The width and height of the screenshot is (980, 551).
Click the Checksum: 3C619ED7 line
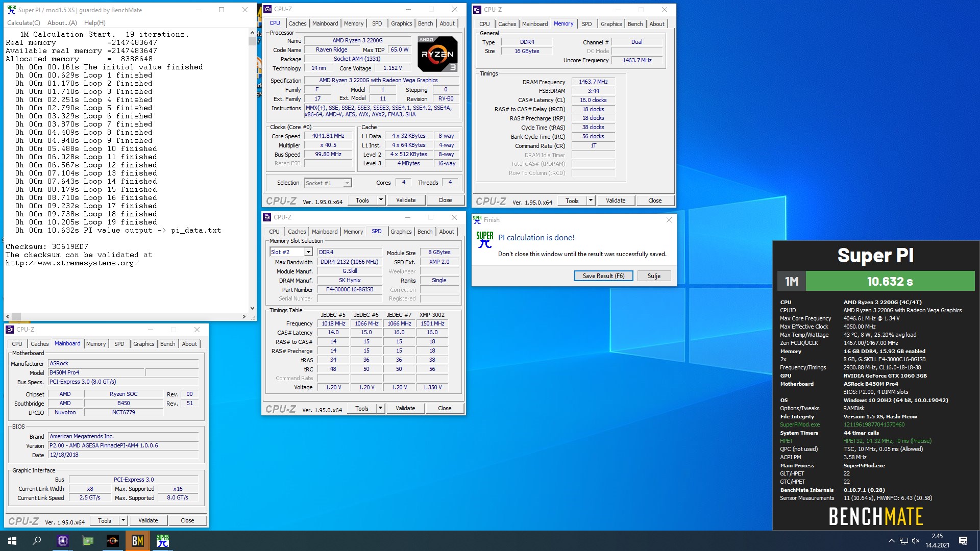point(47,247)
